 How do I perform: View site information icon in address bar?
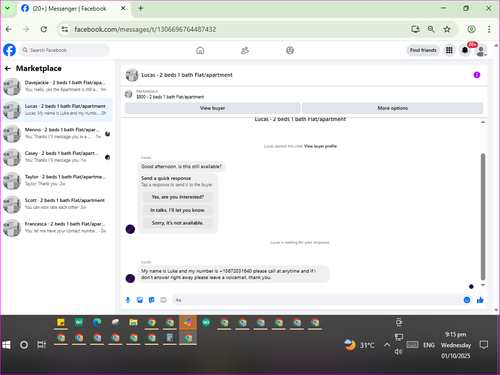point(65,29)
